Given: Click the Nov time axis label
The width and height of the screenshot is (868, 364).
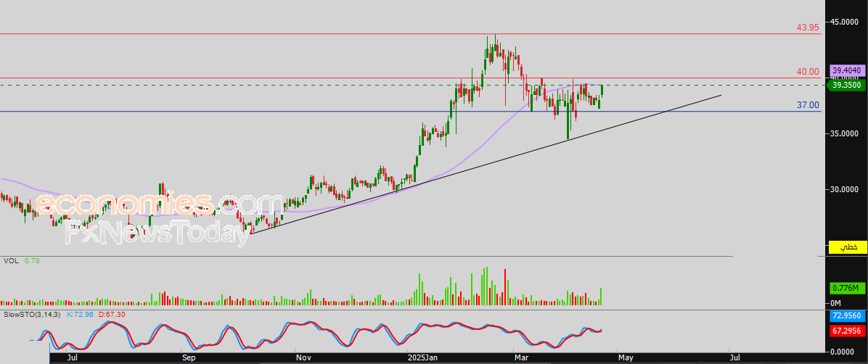Looking at the screenshot, I should 302,358.
